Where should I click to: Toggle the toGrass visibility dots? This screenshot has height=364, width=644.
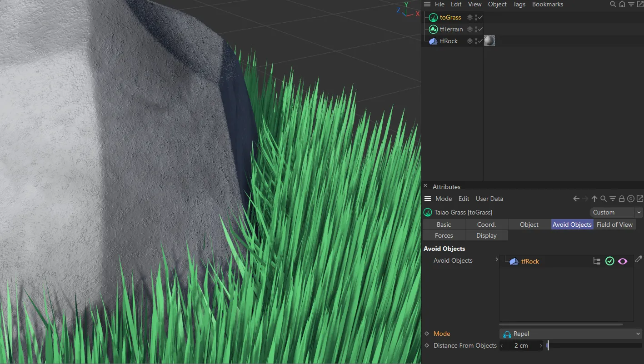475,18
